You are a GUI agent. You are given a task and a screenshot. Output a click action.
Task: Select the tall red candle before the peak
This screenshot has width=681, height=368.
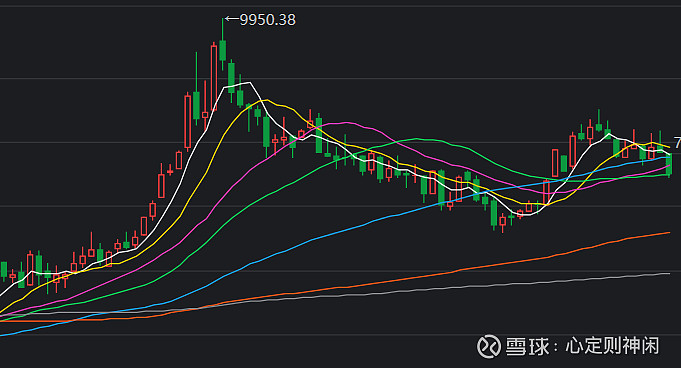pyautogui.click(x=214, y=78)
